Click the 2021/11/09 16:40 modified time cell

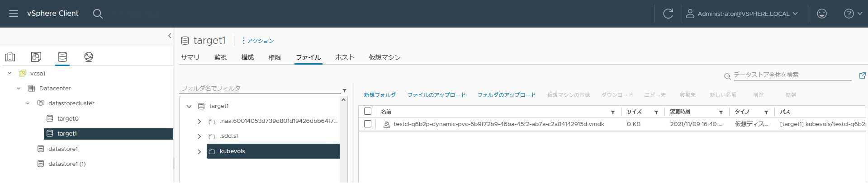(x=696, y=124)
